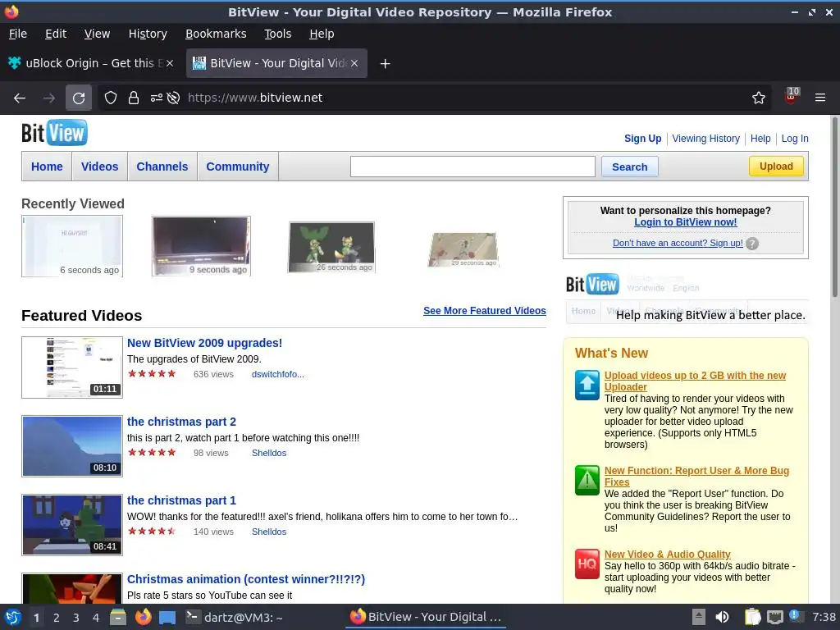Viewport: 840px width, 630px height.
Task: Open the christmas part 2 video title
Action: (181, 422)
